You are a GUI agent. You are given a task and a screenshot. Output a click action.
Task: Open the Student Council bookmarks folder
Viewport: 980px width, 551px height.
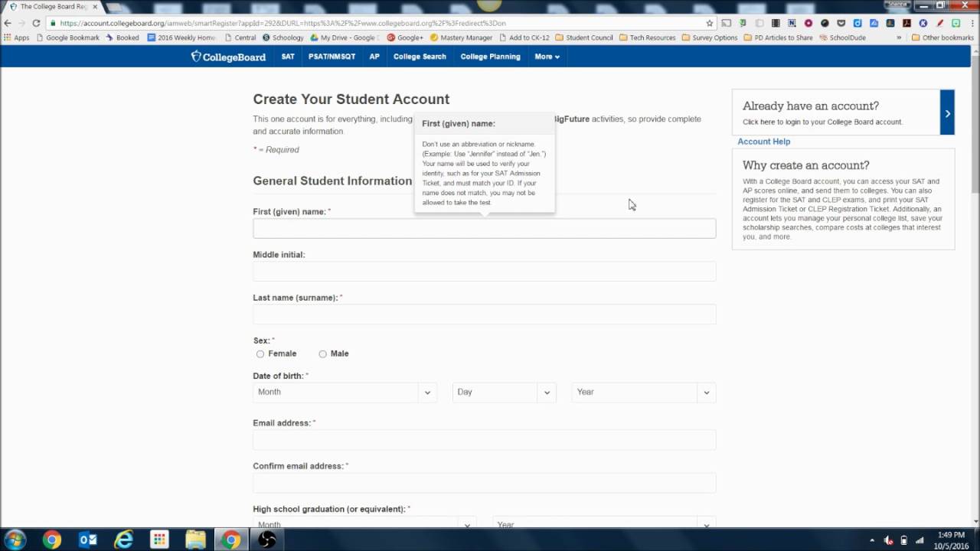tap(583, 37)
